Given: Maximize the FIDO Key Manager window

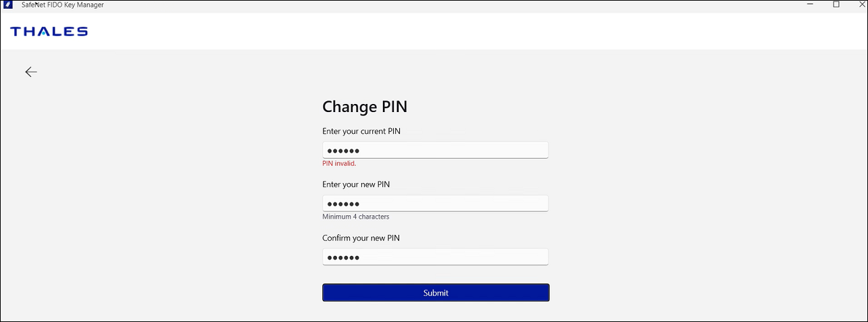Looking at the screenshot, I should pyautogui.click(x=836, y=5).
